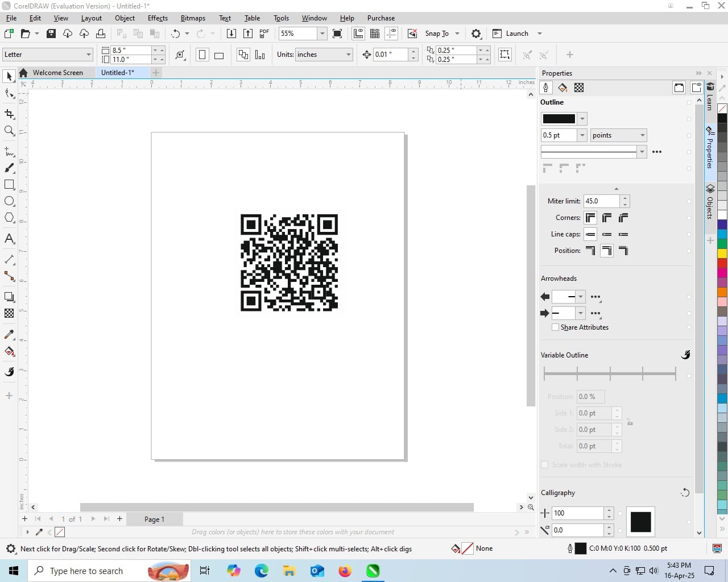Select the Rectangle tool
This screenshot has height=582, width=728.
pyautogui.click(x=9, y=185)
